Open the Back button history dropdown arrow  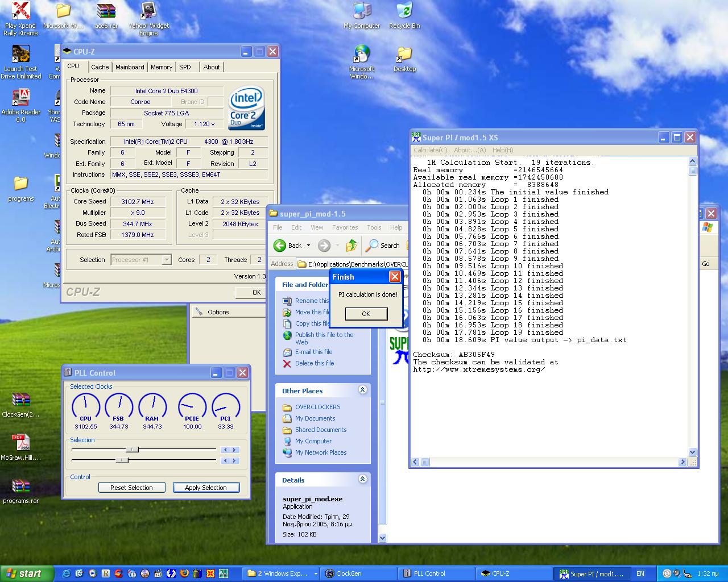(x=308, y=246)
